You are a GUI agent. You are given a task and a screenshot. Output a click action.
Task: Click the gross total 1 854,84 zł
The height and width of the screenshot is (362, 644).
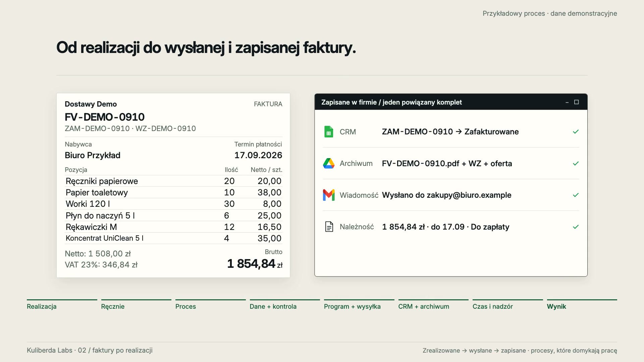(x=255, y=264)
